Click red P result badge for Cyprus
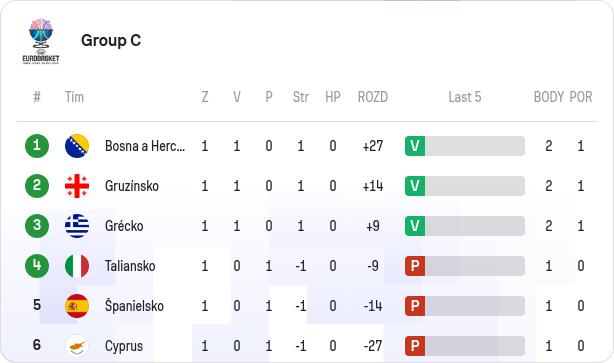The height and width of the screenshot is (363, 614). (x=415, y=346)
